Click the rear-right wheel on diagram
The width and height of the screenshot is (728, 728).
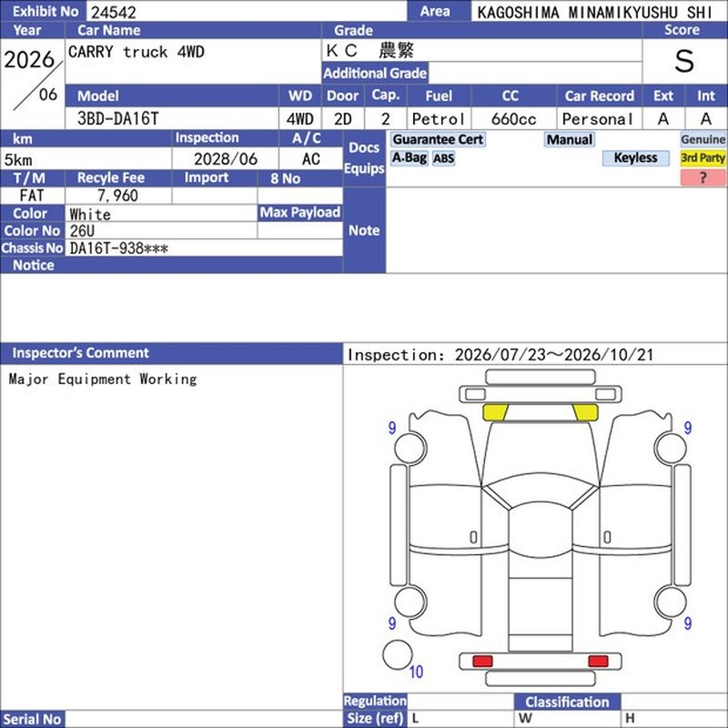pyautogui.click(x=671, y=602)
